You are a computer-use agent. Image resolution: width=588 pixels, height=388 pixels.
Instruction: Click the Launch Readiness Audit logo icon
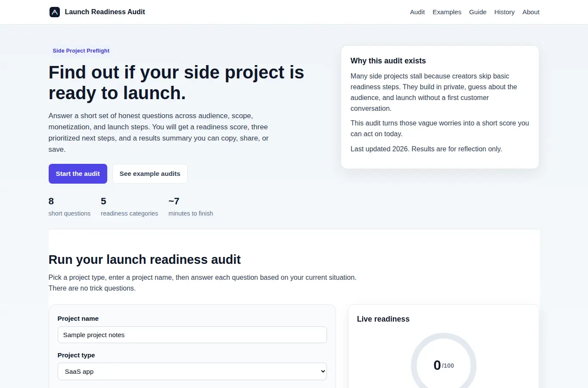click(x=55, y=12)
